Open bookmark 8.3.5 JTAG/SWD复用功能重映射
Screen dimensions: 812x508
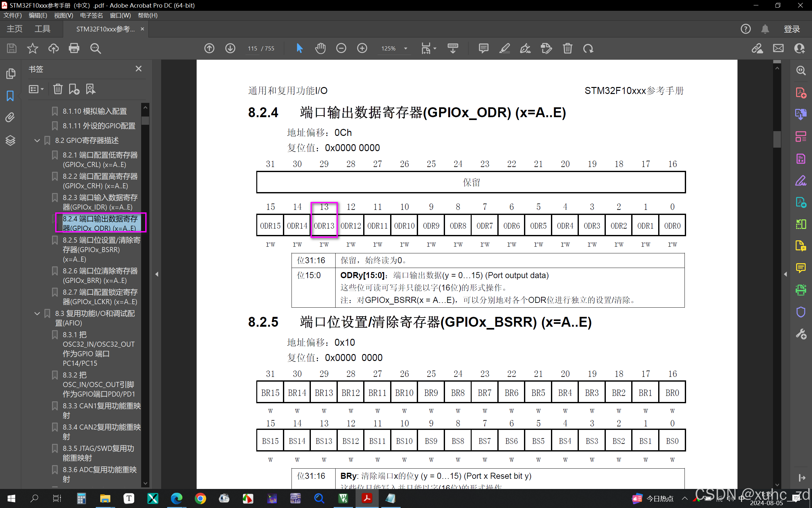pyautogui.click(x=98, y=453)
